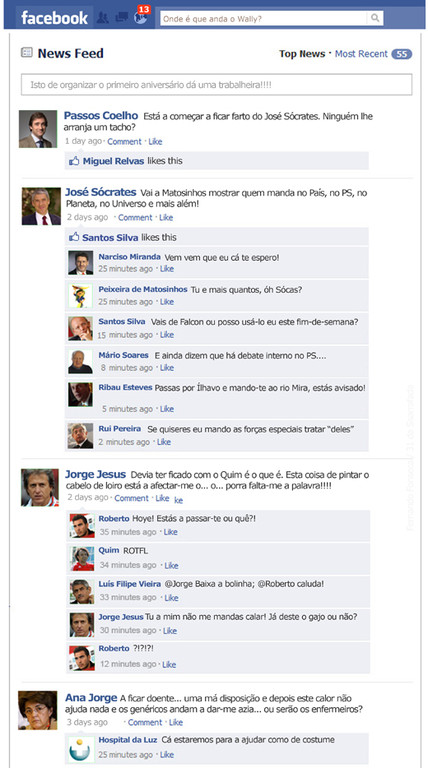Open notifications globe with 13 badge

click(x=141, y=16)
